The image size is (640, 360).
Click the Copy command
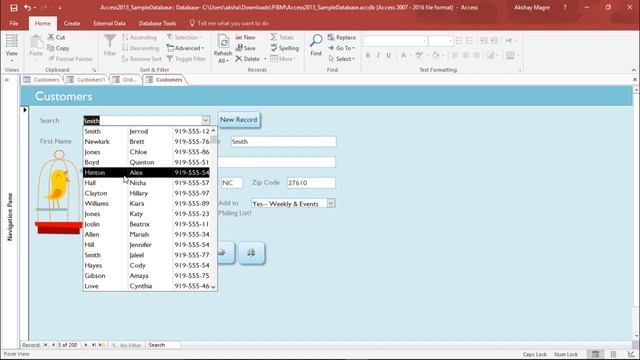point(58,48)
